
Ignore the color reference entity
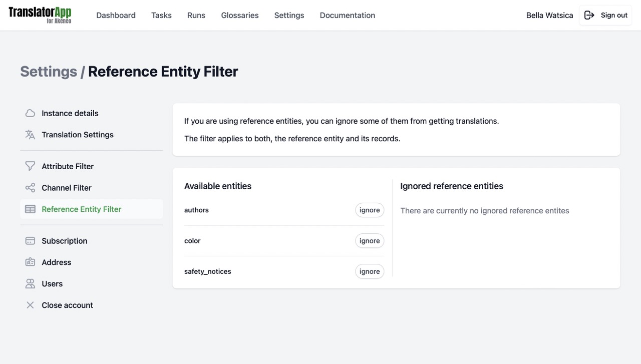[x=370, y=241]
